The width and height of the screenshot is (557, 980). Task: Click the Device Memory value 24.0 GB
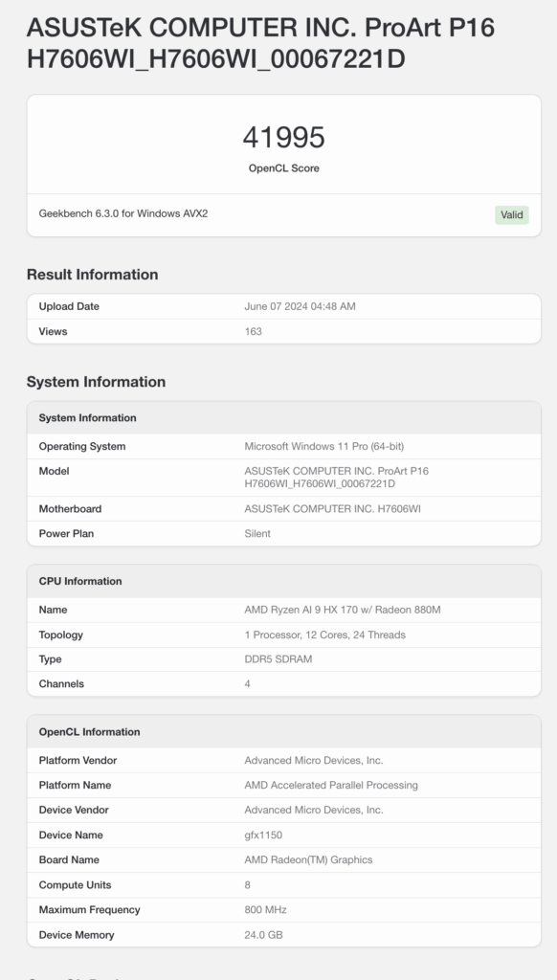[263, 935]
